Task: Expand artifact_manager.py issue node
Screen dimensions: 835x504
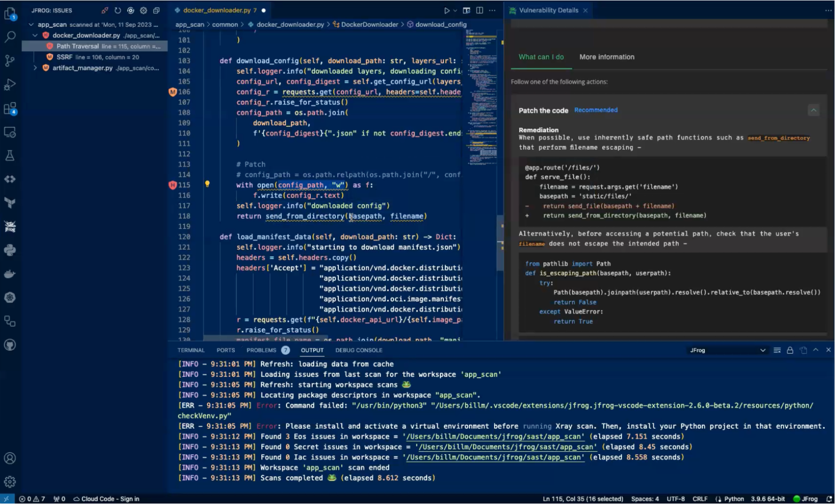Action: [35, 68]
